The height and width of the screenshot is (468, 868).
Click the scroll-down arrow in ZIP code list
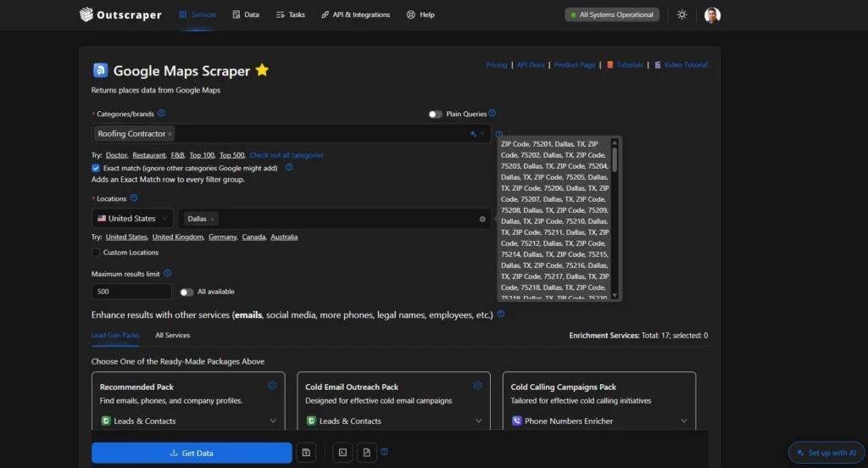(615, 296)
